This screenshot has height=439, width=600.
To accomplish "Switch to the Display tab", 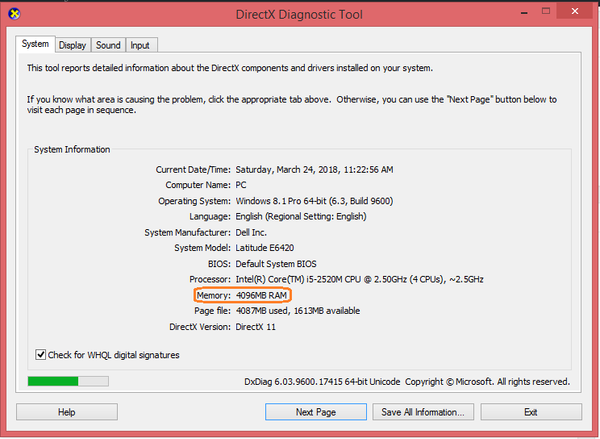I will click(x=72, y=45).
